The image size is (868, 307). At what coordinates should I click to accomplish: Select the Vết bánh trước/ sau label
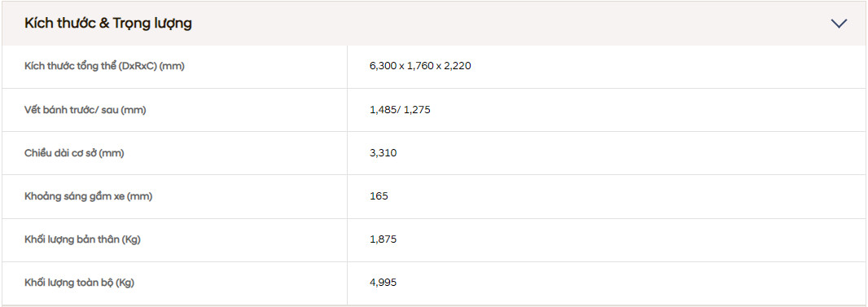pyautogui.click(x=85, y=110)
